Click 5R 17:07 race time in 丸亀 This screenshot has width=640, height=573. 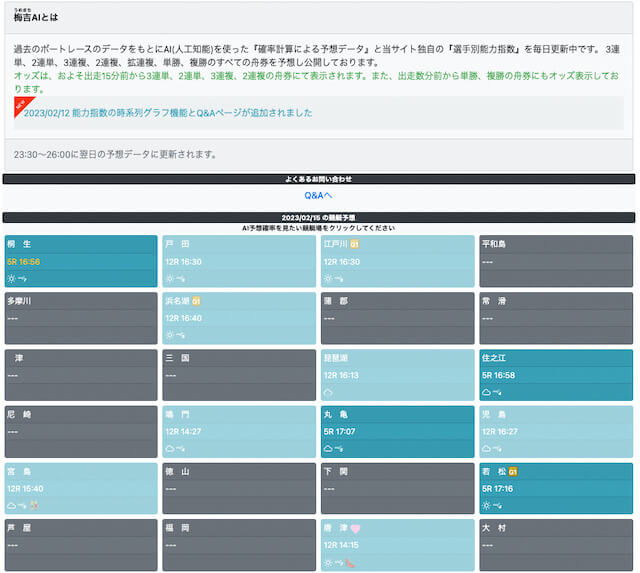coord(340,432)
